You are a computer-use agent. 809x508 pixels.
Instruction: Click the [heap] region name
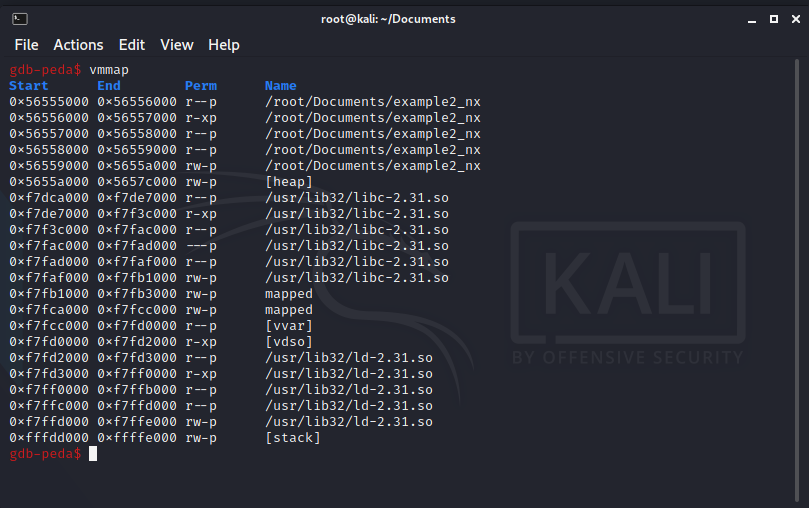(289, 182)
